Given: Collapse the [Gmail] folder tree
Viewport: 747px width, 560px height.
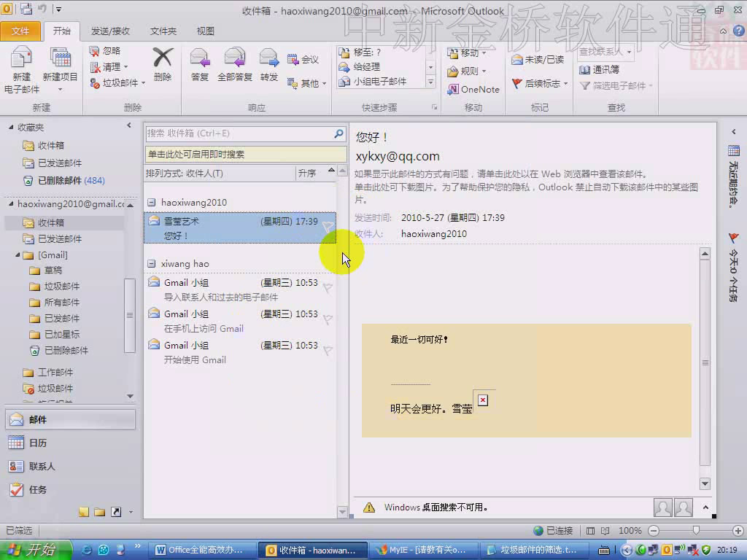Looking at the screenshot, I should 18,254.
